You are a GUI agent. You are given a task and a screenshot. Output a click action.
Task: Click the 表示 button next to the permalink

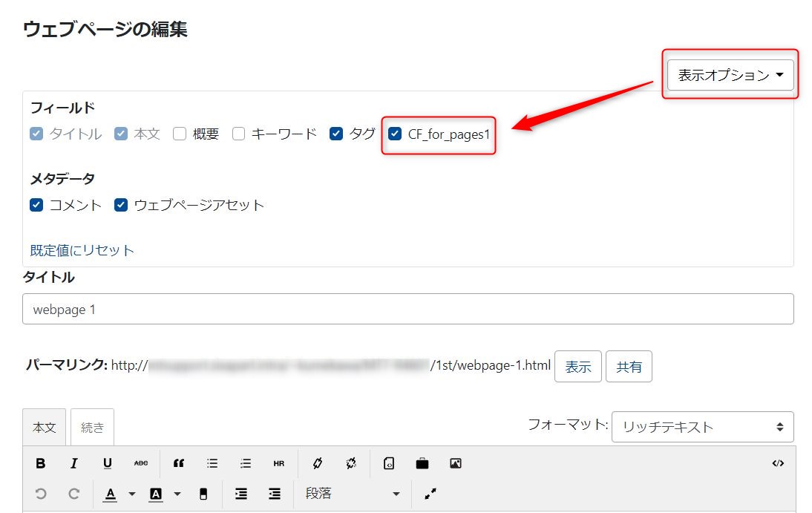click(x=577, y=366)
